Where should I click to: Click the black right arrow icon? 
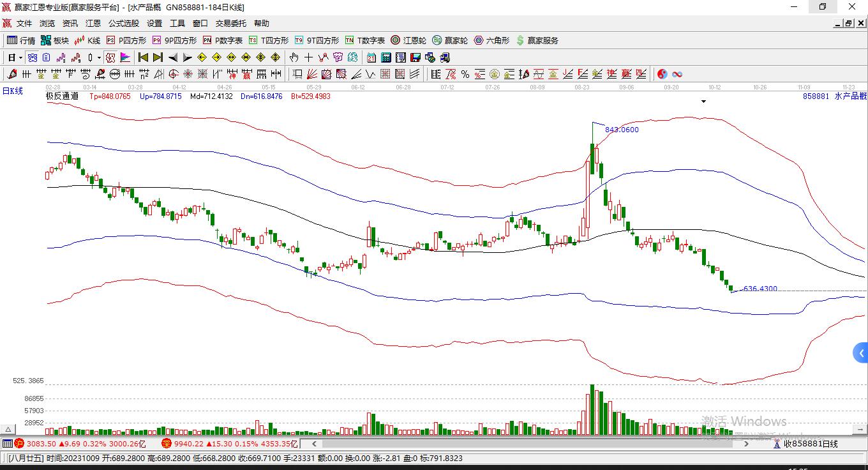188,57
